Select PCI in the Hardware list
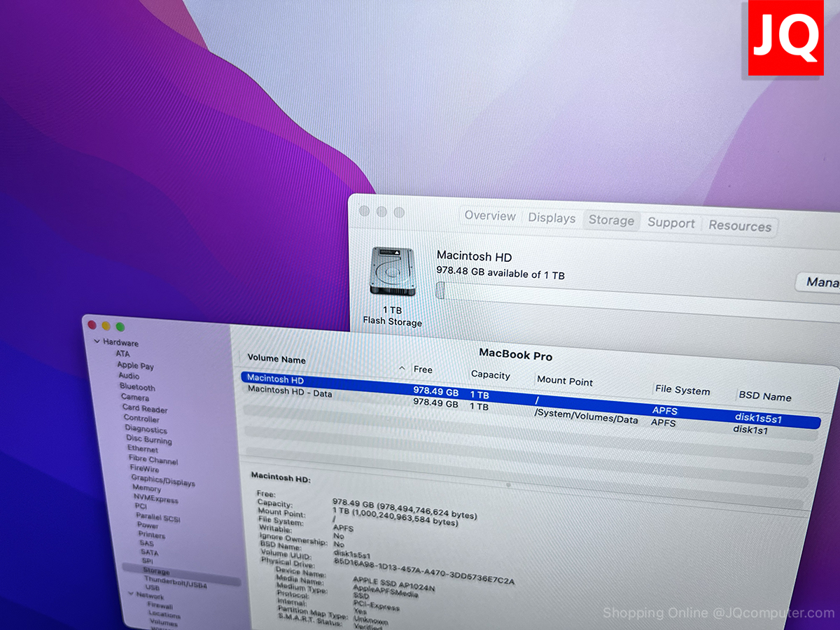The width and height of the screenshot is (840, 630). pyautogui.click(x=141, y=507)
